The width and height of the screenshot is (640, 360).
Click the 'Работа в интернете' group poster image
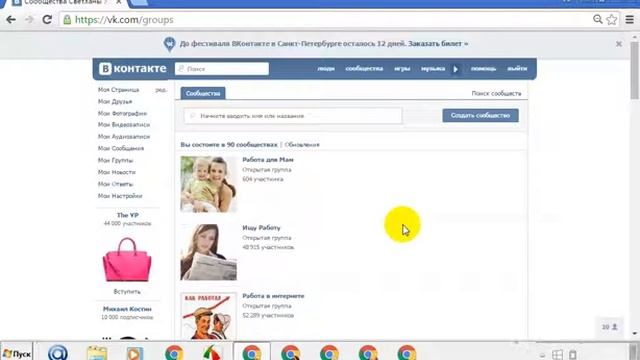click(209, 316)
